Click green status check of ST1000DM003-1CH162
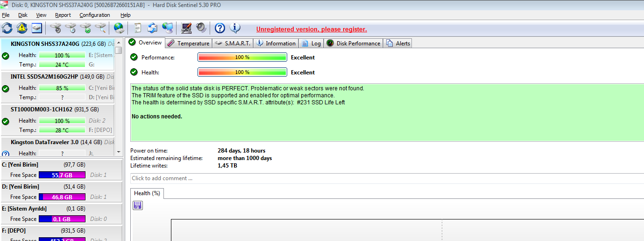 (6, 121)
